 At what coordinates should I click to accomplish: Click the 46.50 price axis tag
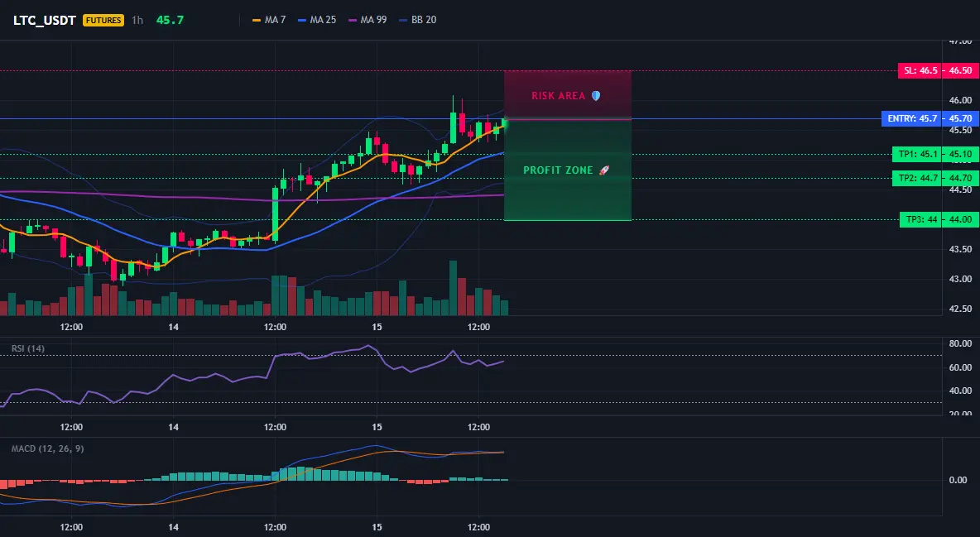click(961, 70)
